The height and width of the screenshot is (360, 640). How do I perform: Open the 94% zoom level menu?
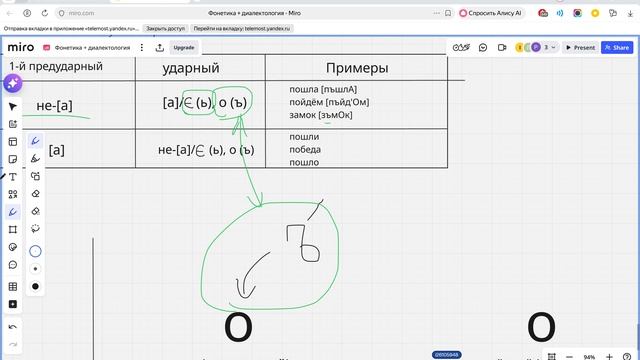click(589, 357)
